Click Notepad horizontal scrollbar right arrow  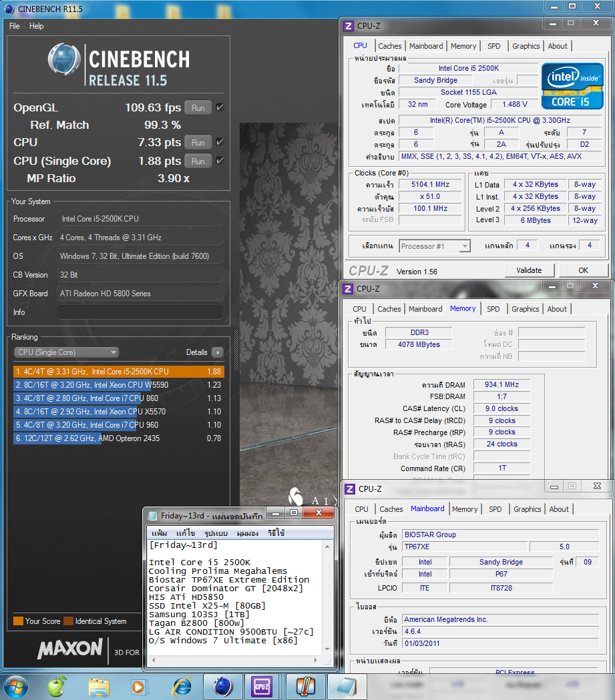[x=316, y=660]
